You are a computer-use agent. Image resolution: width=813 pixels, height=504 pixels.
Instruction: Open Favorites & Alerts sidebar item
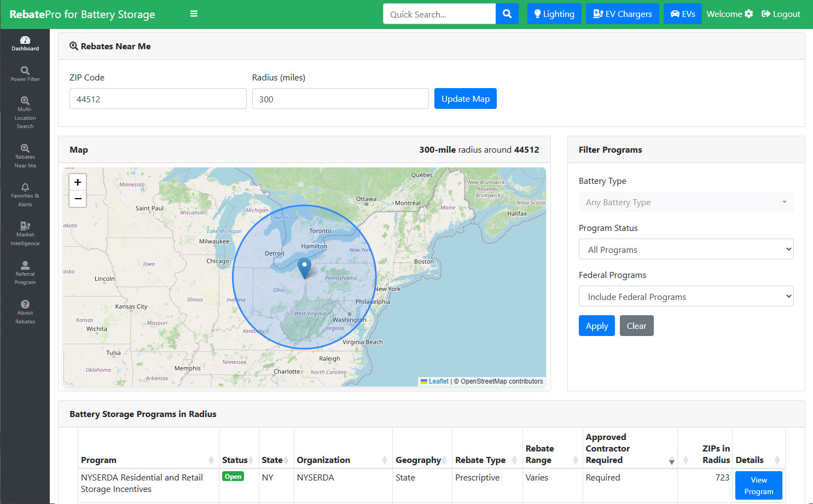point(25,195)
